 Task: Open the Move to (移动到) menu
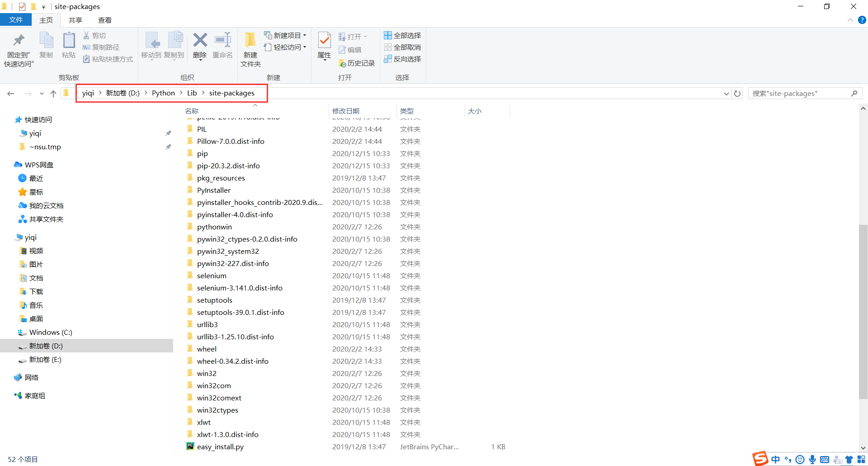pyautogui.click(x=151, y=45)
